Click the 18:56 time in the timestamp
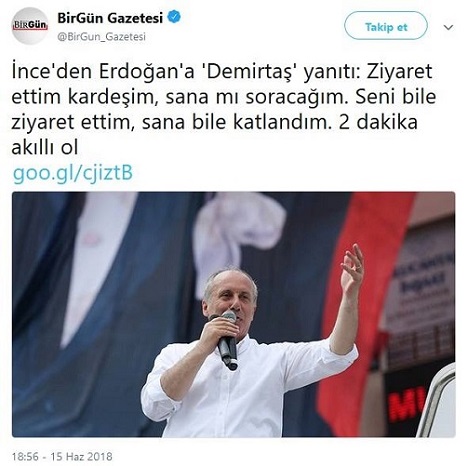This screenshot has width=468, height=466. pyautogui.click(x=25, y=456)
